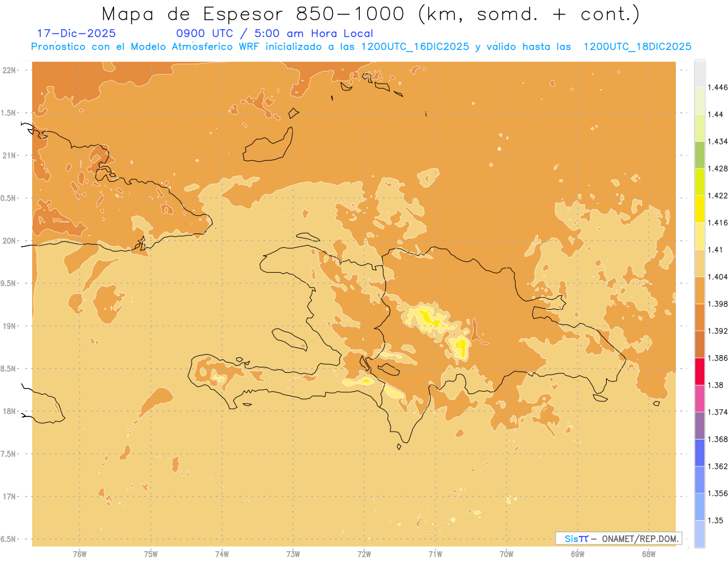Click legend value '1.374'
Viewport: 728px width, 562px height.
(x=717, y=412)
